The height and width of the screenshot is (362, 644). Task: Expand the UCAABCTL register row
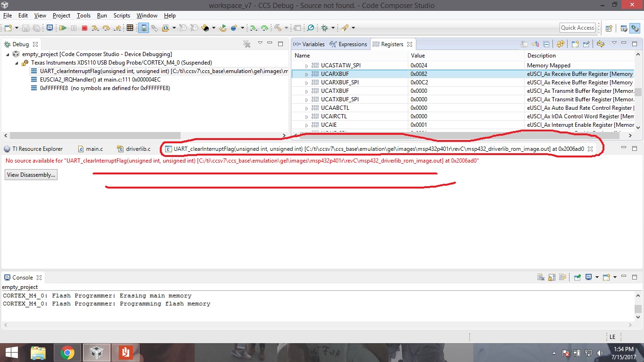(306, 108)
